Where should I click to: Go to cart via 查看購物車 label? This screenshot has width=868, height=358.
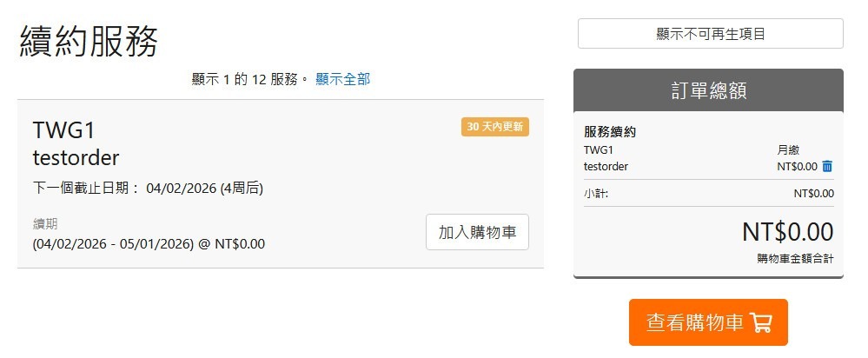click(x=694, y=322)
